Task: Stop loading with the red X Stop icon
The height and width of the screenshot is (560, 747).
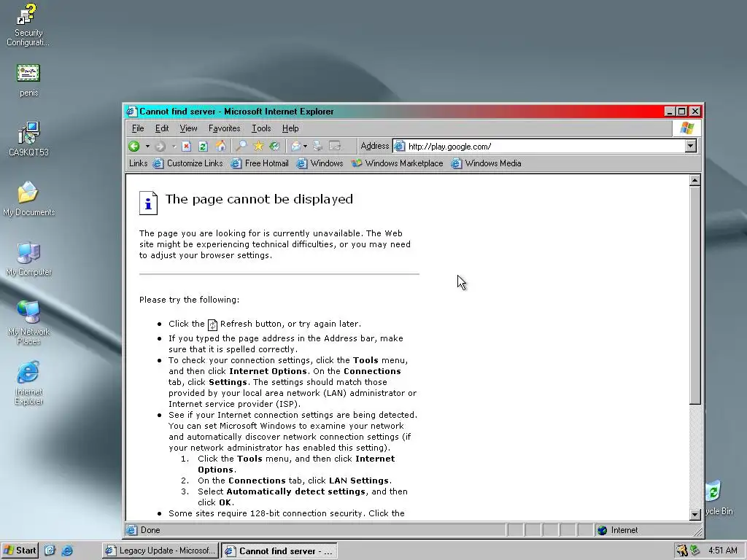Action: pyautogui.click(x=186, y=146)
